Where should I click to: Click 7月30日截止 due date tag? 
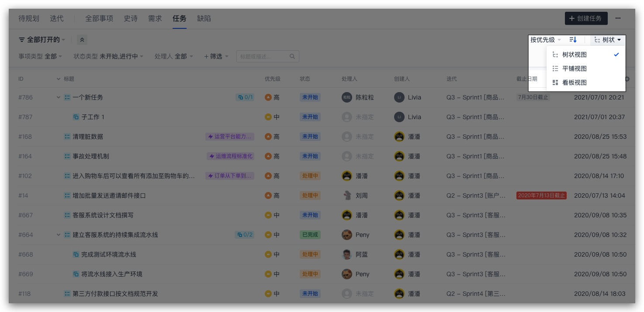pyautogui.click(x=533, y=97)
